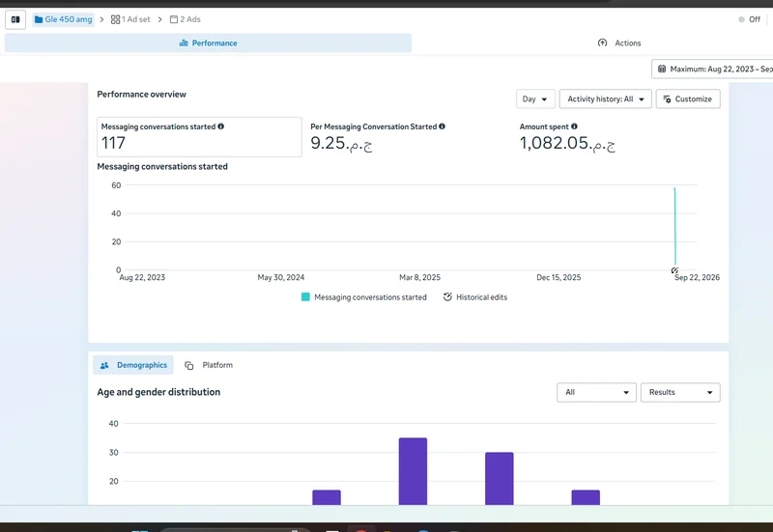
Task: Show info for Per Messaging Conversation Started
Action: (443, 126)
